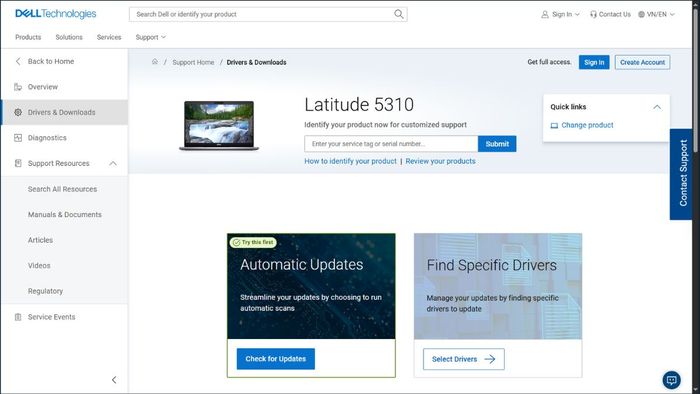This screenshot has height=394, width=700.
Task: Click the Contact Us headset icon
Action: pos(593,14)
